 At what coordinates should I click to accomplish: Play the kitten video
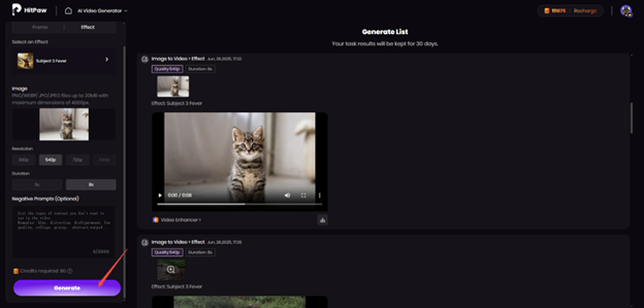click(x=160, y=196)
